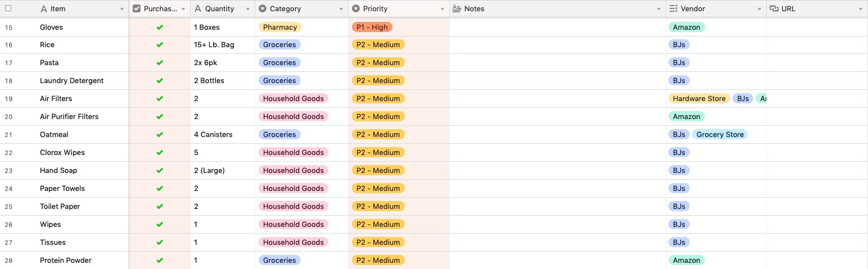Open the Item column dropdown arrow
This screenshot has width=868, height=269.
122,10
